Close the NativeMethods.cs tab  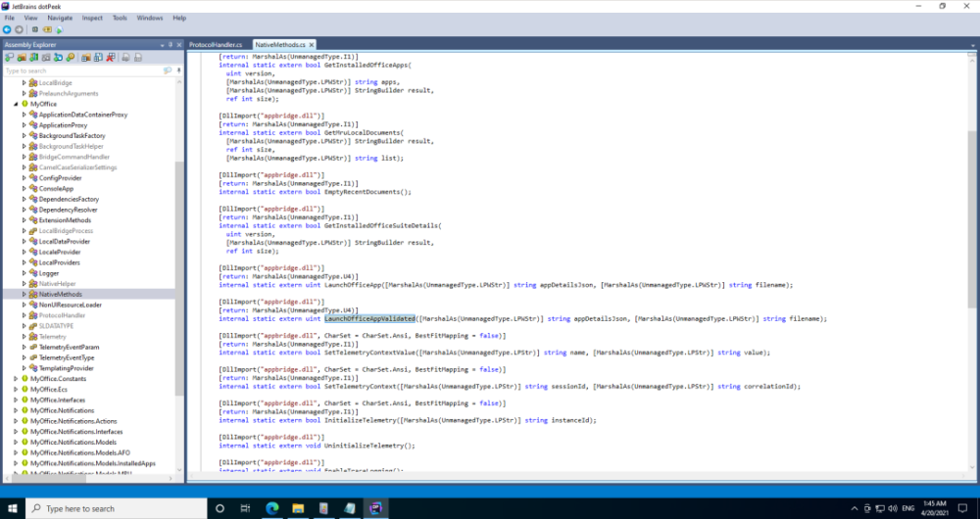click(x=314, y=45)
